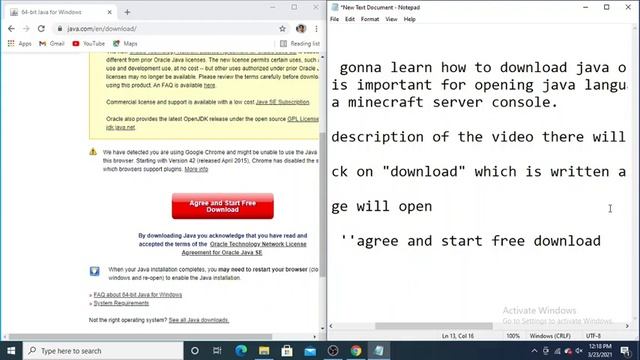Show hidden system tray icons
This screenshot has width=640, height=360.
click(x=534, y=351)
